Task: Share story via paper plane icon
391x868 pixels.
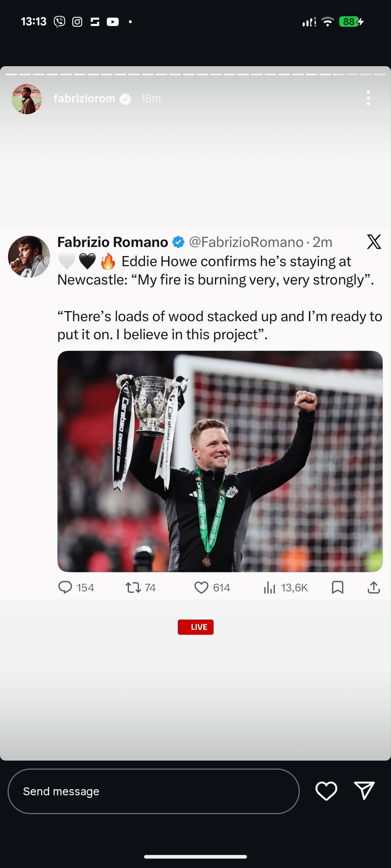Action: tap(364, 790)
